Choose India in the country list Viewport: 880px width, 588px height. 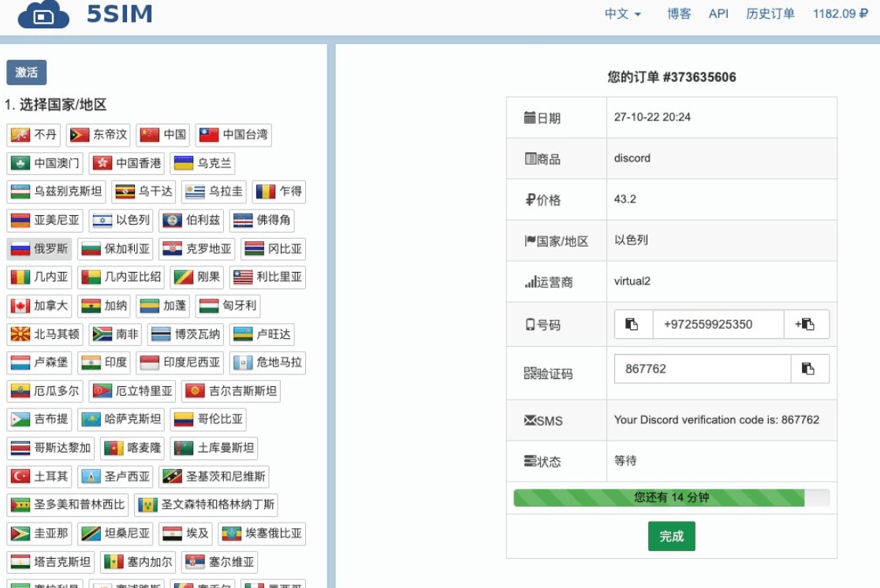point(103,363)
